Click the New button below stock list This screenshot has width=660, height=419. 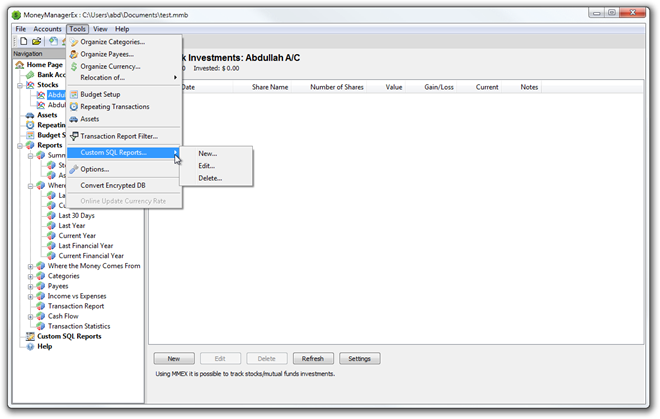pyautogui.click(x=174, y=359)
